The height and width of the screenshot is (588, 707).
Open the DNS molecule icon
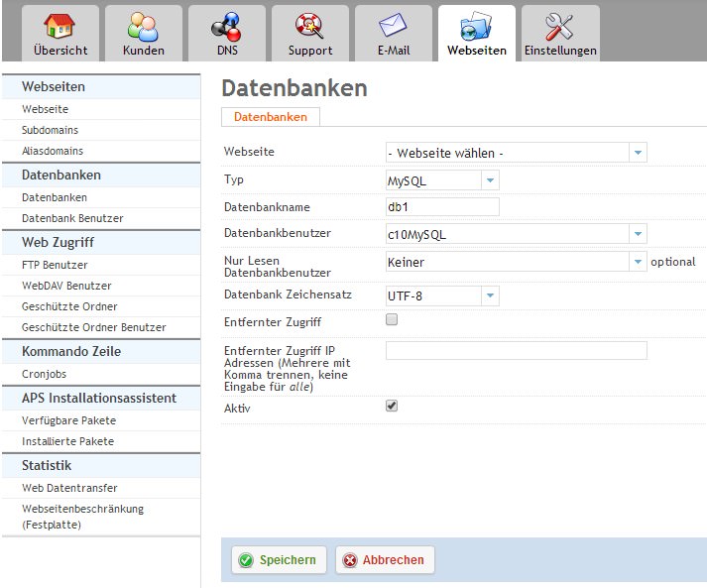coord(227,26)
